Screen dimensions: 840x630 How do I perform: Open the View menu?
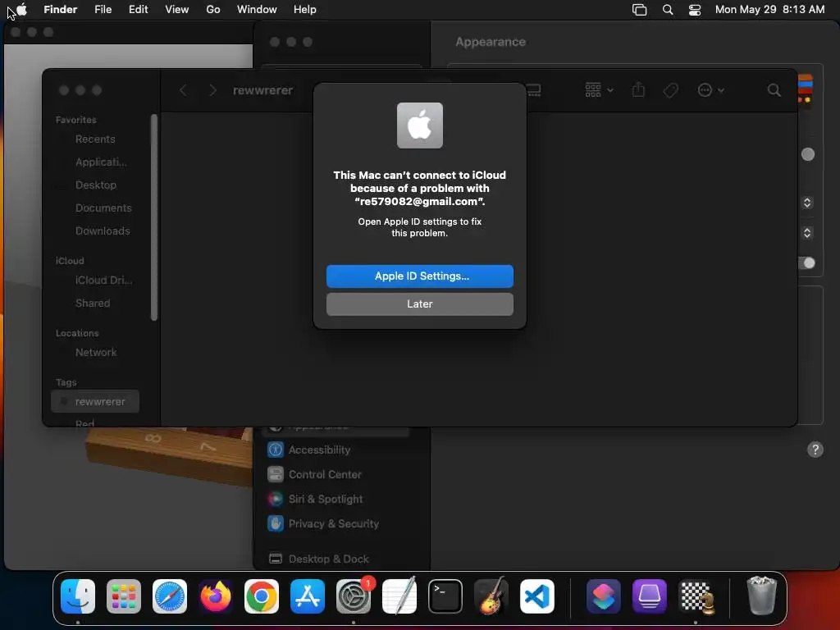pyautogui.click(x=177, y=9)
